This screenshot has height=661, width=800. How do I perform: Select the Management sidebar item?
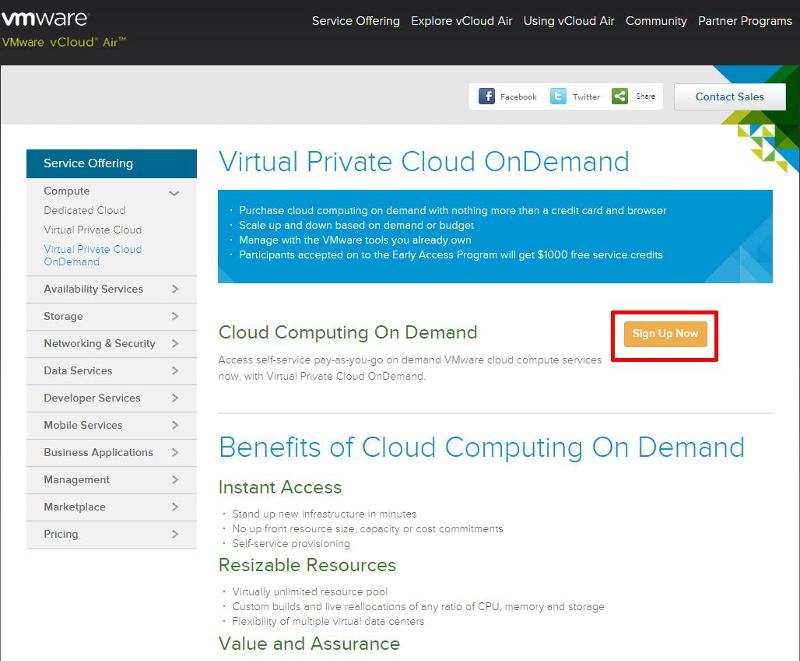click(111, 479)
